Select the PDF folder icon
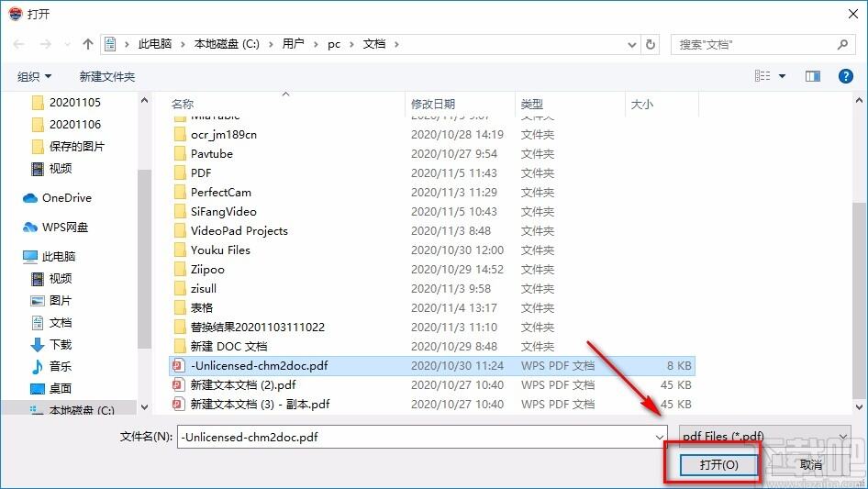This screenshot has height=489, width=868. coord(179,172)
